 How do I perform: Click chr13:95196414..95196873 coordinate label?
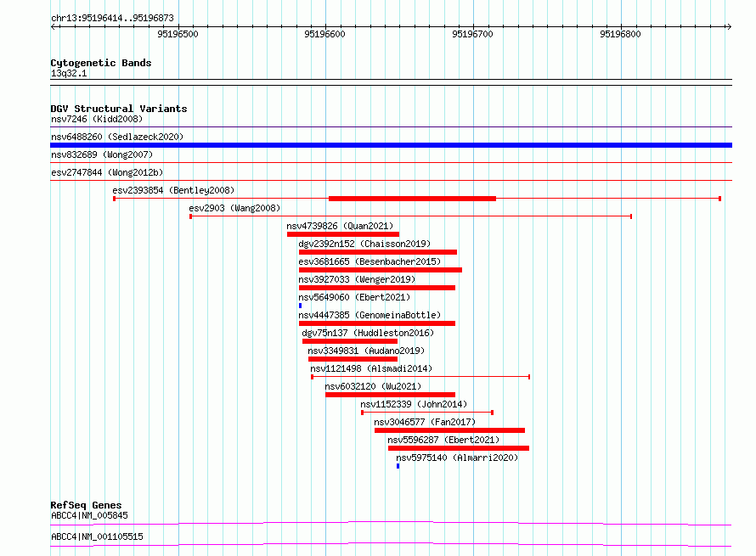tap(112, 18)
